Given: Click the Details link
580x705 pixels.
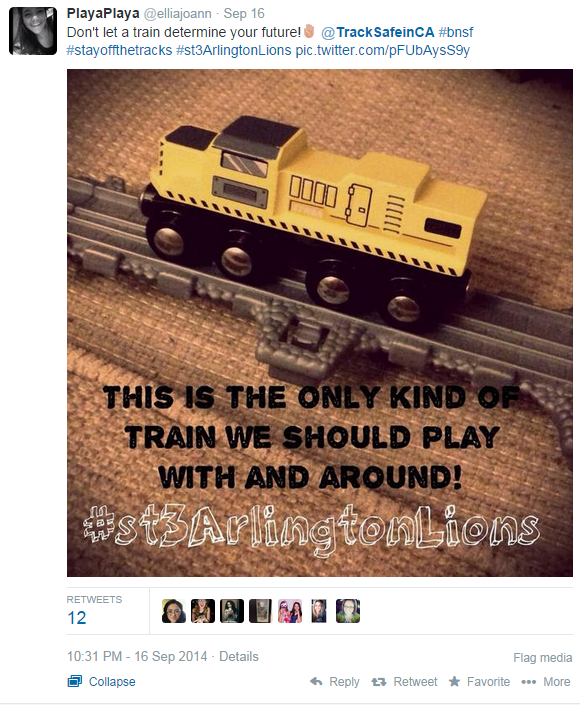Looking at the screenshot, I should point(239,656).
